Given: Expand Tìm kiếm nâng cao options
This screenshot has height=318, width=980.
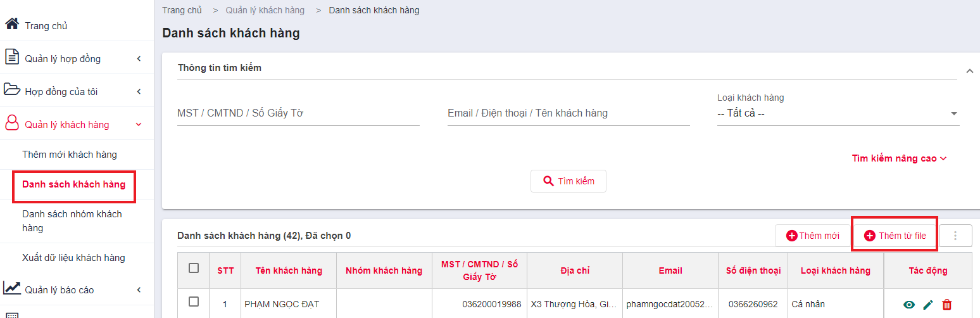Looking at the screenshot, I should click(x=899, y=158).
